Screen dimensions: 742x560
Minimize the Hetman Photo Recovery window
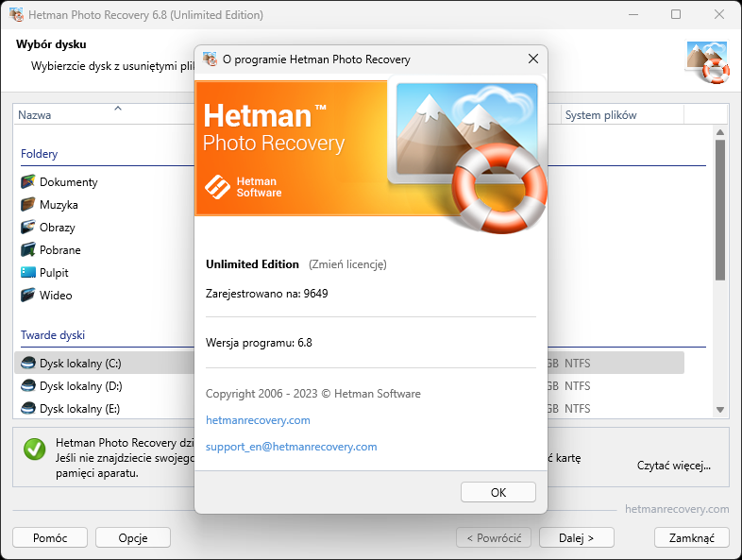coord(633,14)
